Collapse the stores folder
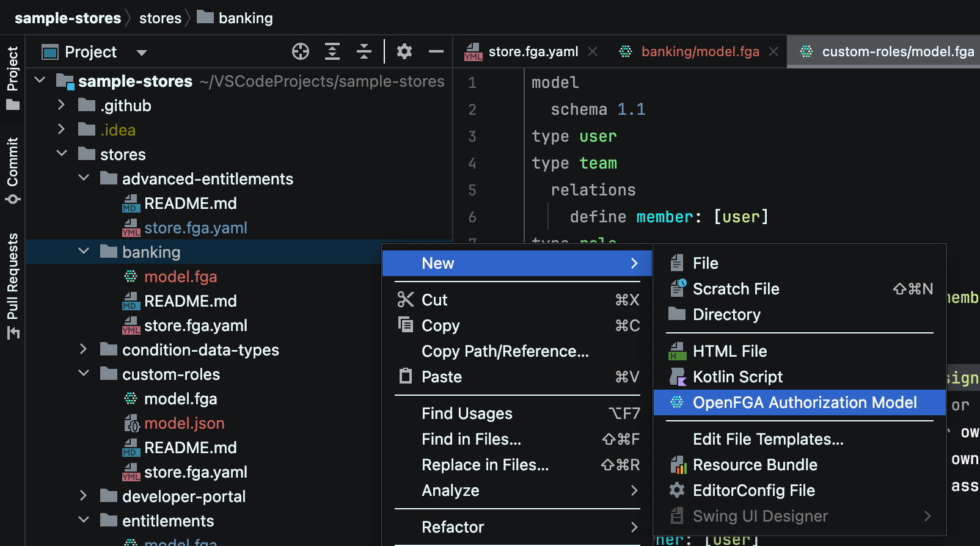This screenshot has width=980, height=546. pos(62,153)
